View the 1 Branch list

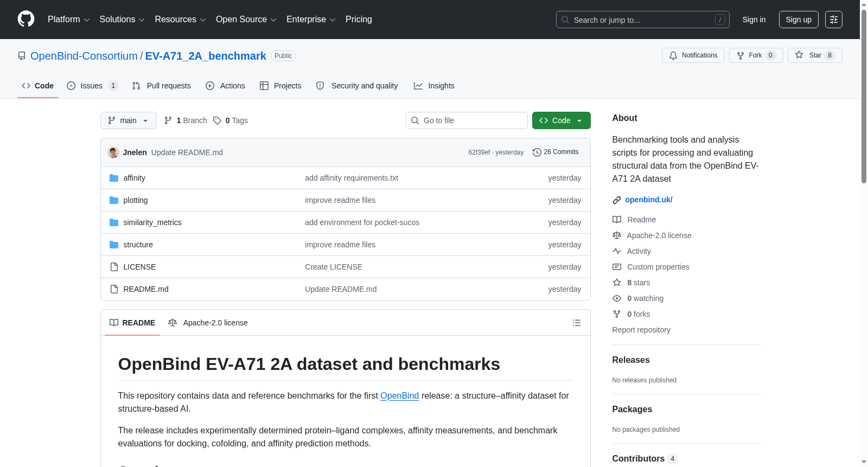186,120
